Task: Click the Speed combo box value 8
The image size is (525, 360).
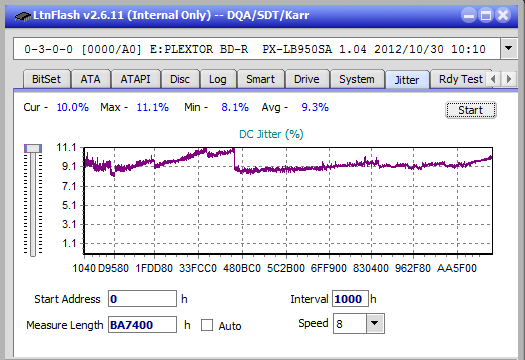Action: (x=350, y=324)
